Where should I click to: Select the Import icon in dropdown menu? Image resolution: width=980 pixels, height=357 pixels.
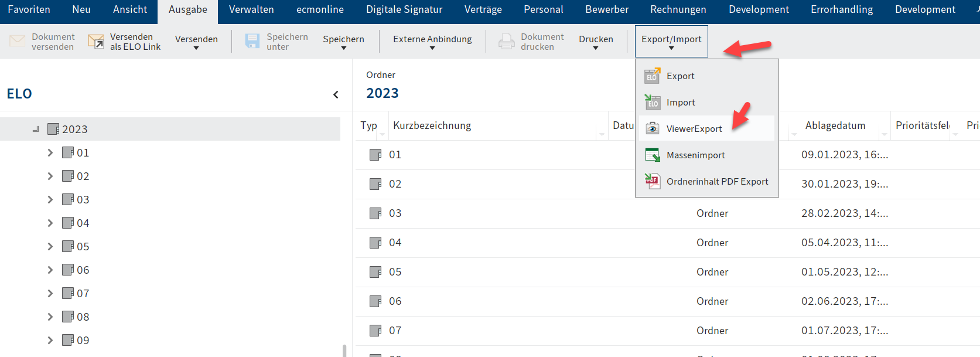[x=652, y=102]
